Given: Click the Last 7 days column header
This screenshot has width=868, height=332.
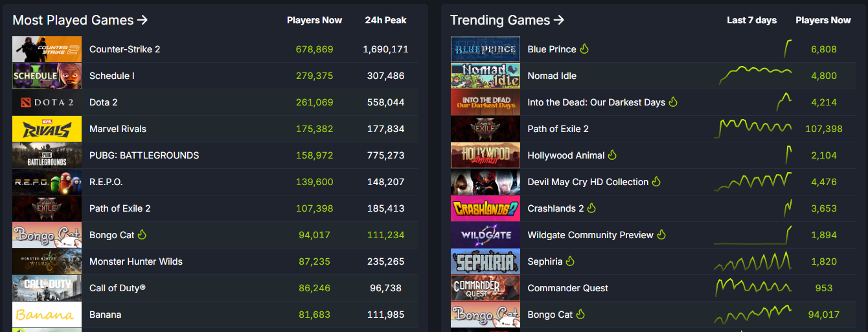Looking at the screenshot, I should point(751,20).
